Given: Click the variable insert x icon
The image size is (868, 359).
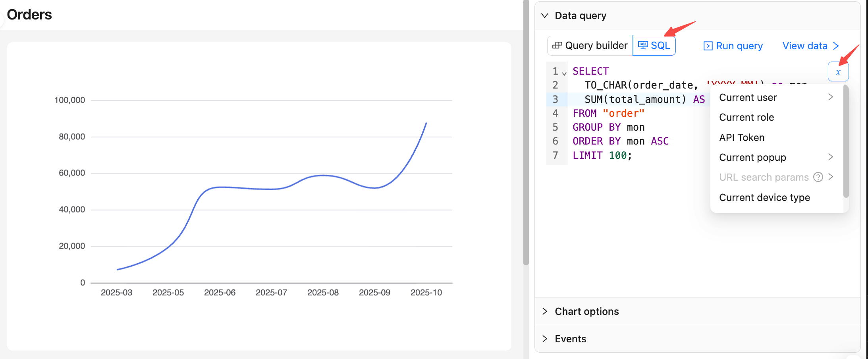Looking at the screenshot, I should (x=838, y=72).
